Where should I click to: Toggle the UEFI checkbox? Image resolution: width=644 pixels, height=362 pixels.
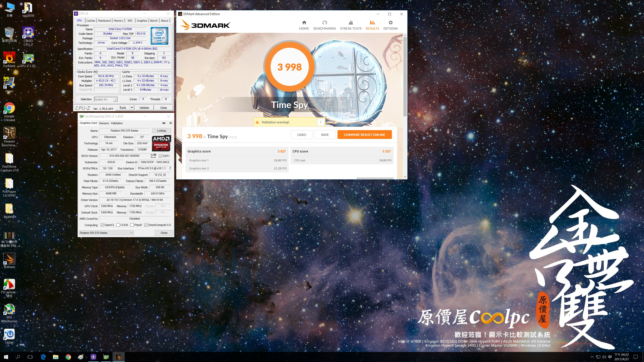(161, 156)
